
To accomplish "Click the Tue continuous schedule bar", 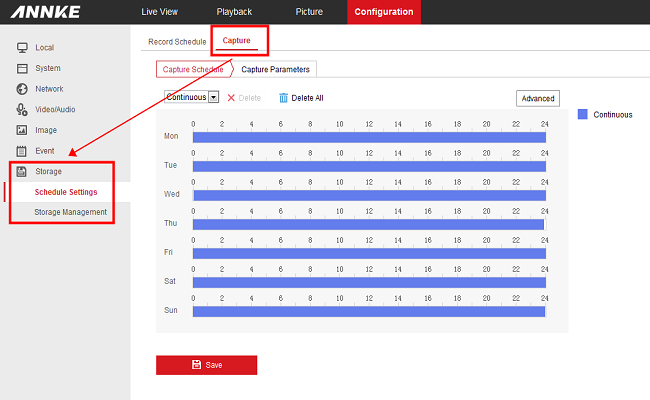I will click(369, 166).
